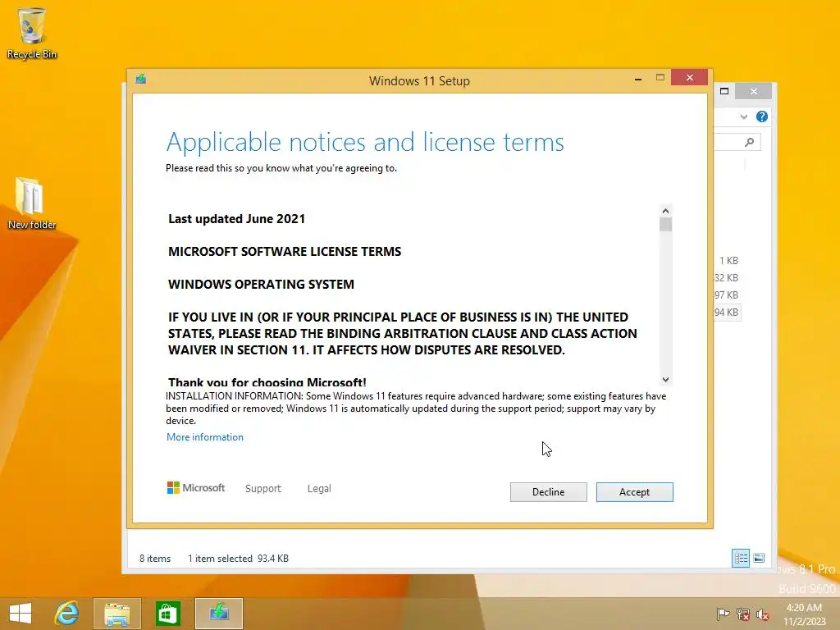Click 'Applicable notices and license terms' heading
The width and height of the screenshot is (840, 630).
coord(365,142)
